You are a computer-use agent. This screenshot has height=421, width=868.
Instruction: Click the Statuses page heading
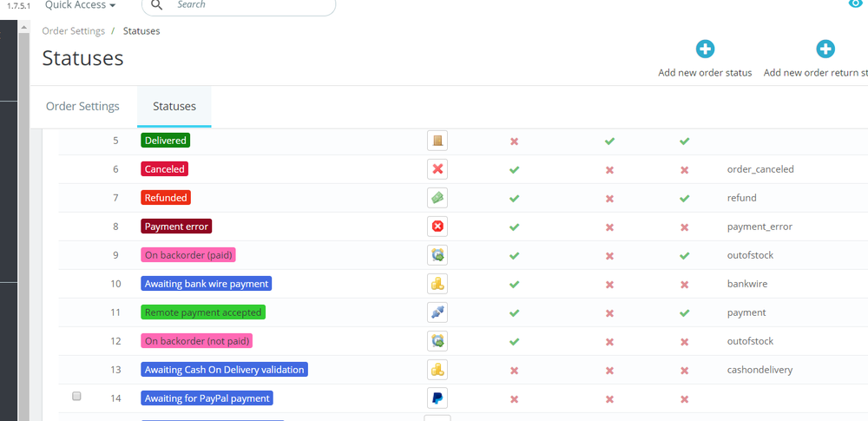[x=83, y=58]
